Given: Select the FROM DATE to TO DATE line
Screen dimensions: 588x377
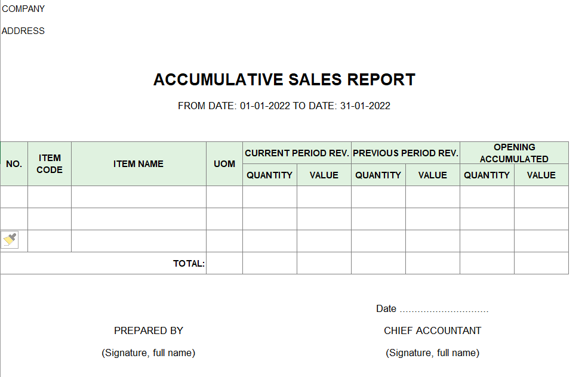Looking at the screenshot, I should click(284, 106).
